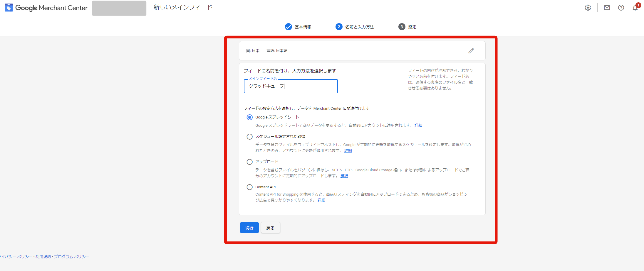644x271 pixels.
Task: Click the completed 基本情報 checkmark step
Action: coord(289,27)
